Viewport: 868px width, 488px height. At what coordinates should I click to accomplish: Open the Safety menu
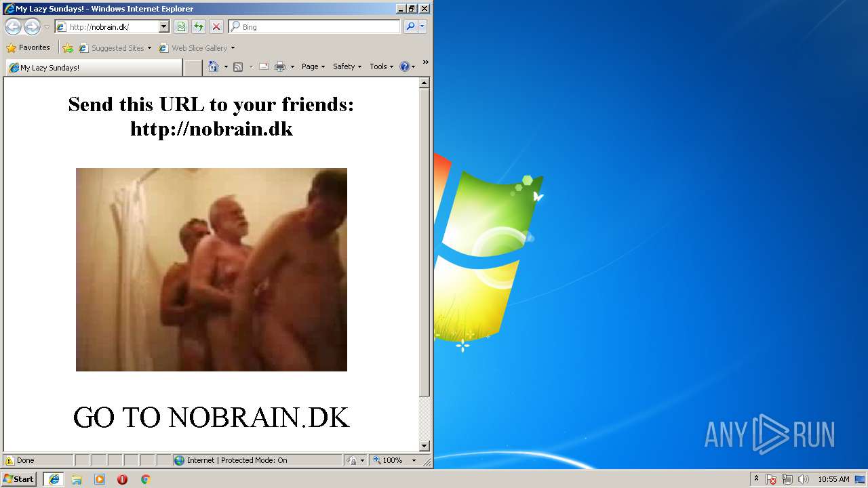pos(347,66)
